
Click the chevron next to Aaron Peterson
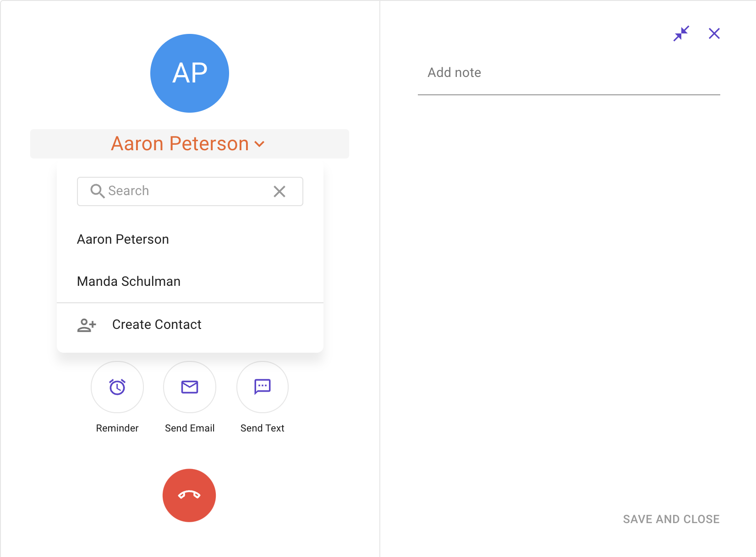tap(259, 144)
